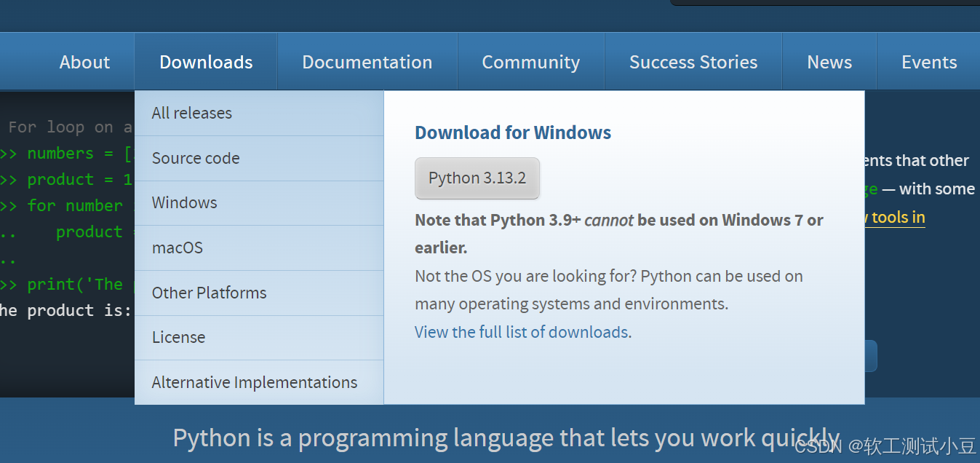Choose Windows in the Downloads dropdown
This screenshot has height=463, width=980.
click(184, 202)
